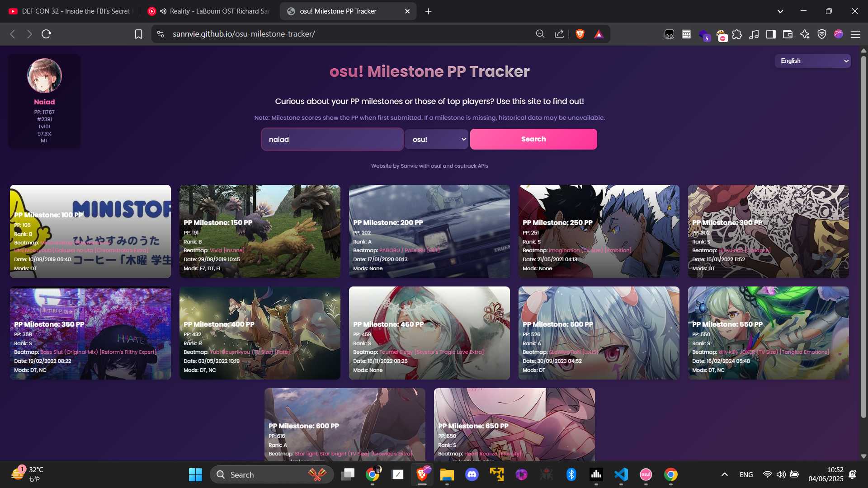
Task: Open File Explorer from the taskbar
Action: [447, 474]
